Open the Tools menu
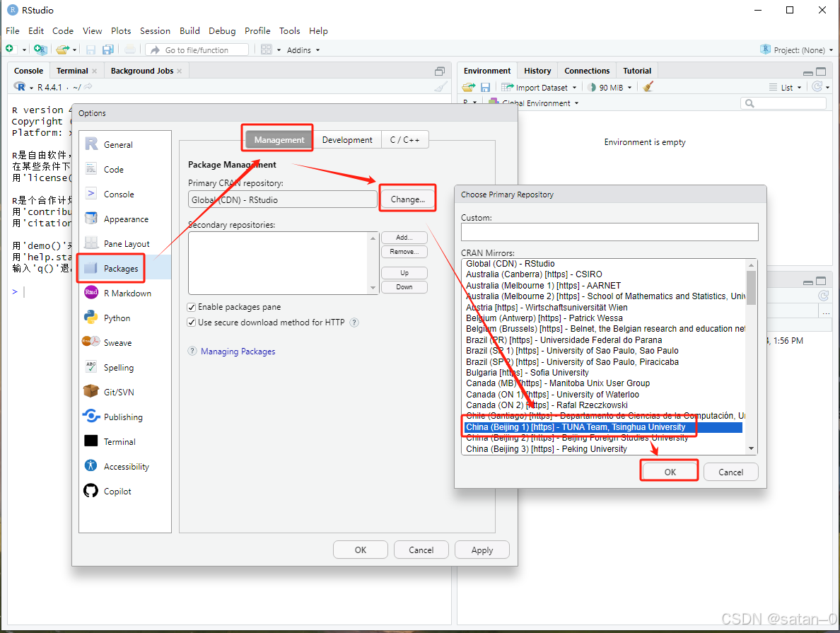Viewport: 840px width, 633px height. pos(289,30)
